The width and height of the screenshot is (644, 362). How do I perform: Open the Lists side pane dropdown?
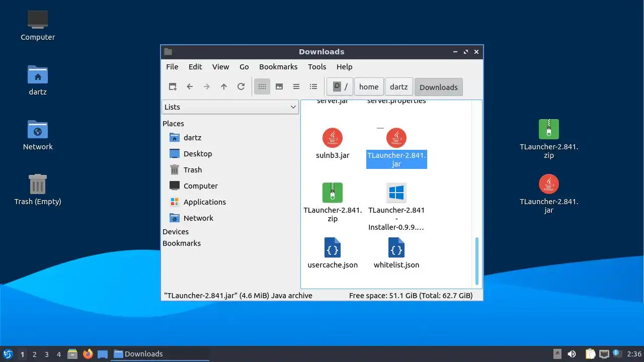tap(230, 107)
